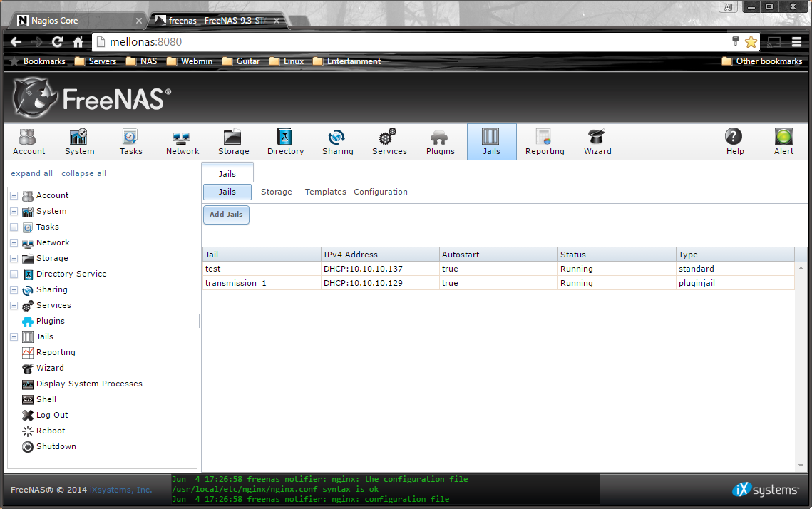Bookmark page with star icon
The height and width of the screenshot is (509, 812).
751,42
